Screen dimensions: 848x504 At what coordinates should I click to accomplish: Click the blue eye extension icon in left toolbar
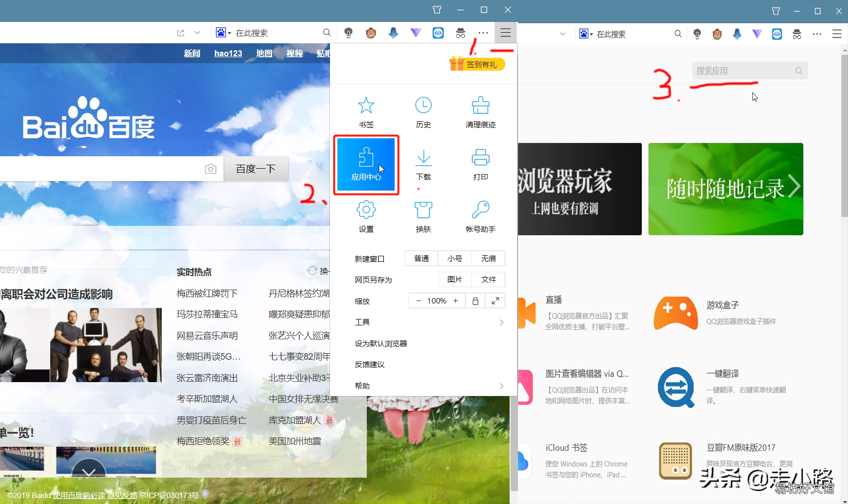pos(438,33)
